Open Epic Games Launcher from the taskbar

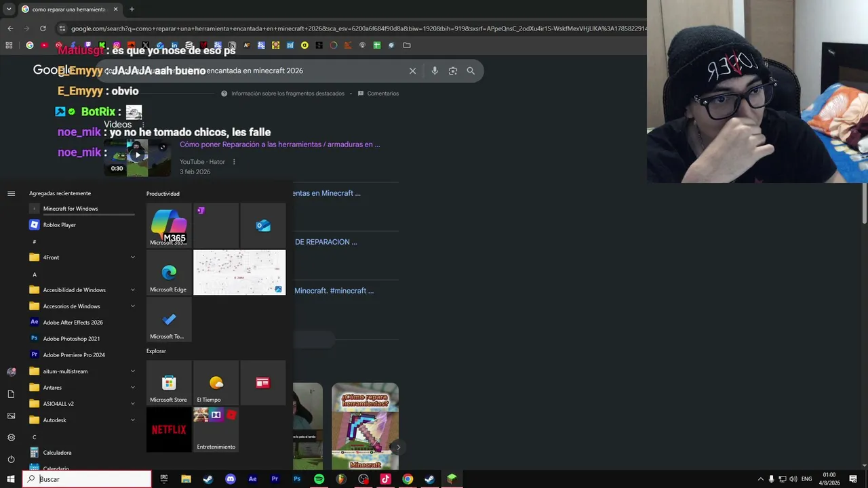click(x=164, y=479)
